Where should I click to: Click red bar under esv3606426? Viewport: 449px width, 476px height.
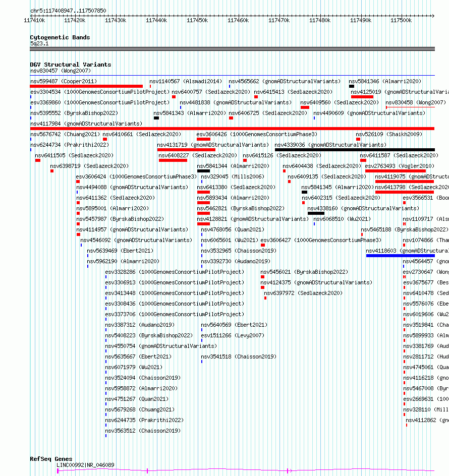pos(203,139)
